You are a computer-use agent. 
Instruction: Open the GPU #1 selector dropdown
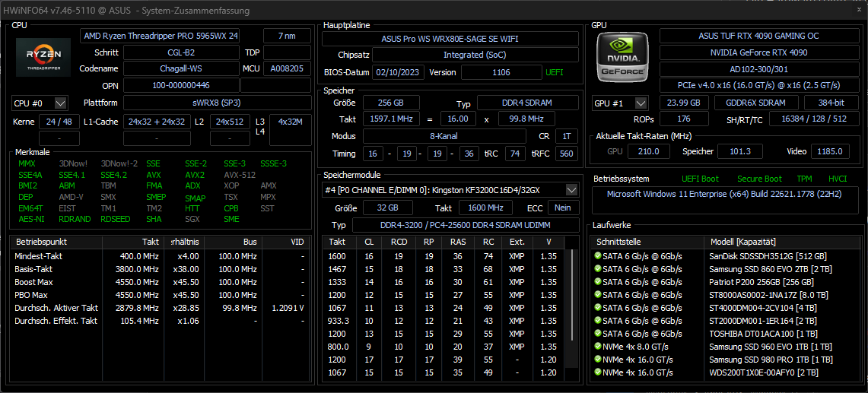tap(641, 103)
